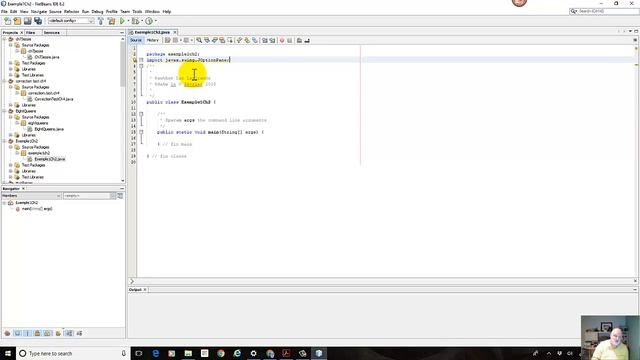Click the red Start Macro Recording icon
This screenshot has width=640, height=360.
point(282,40)
